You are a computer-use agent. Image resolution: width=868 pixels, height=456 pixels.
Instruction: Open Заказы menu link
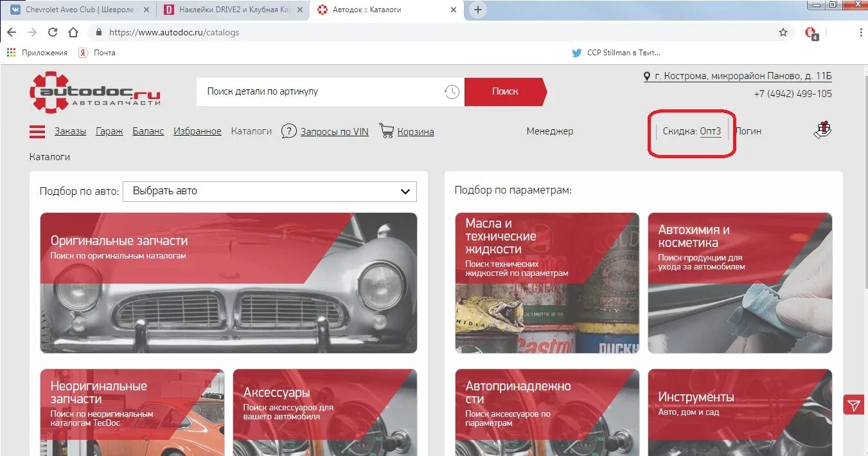click(x=70, y=131)
